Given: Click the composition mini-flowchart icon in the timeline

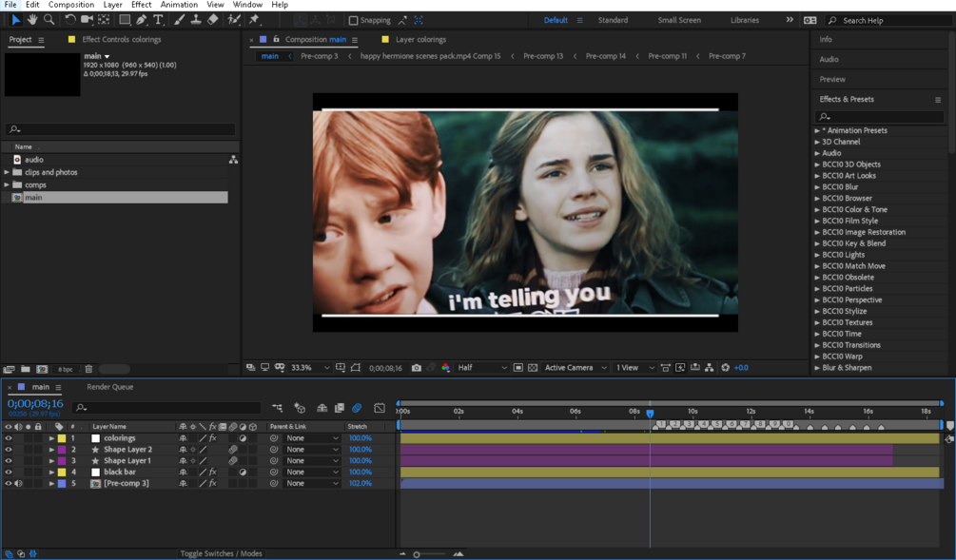Looking at the screenshot, I should coord(278,408).
